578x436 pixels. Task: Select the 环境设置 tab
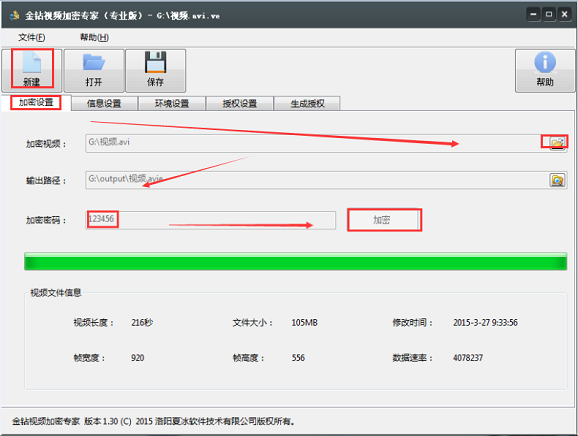[x=172, y=104]
